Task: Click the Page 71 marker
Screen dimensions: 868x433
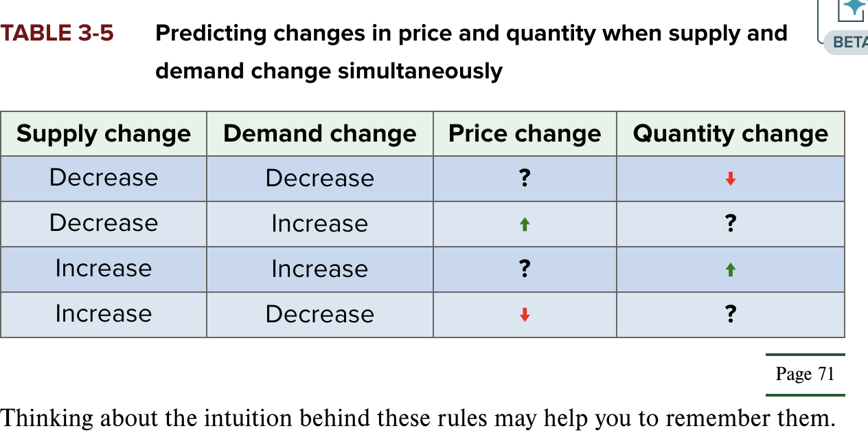Action: pyautogui.click(x=805, y=374)
